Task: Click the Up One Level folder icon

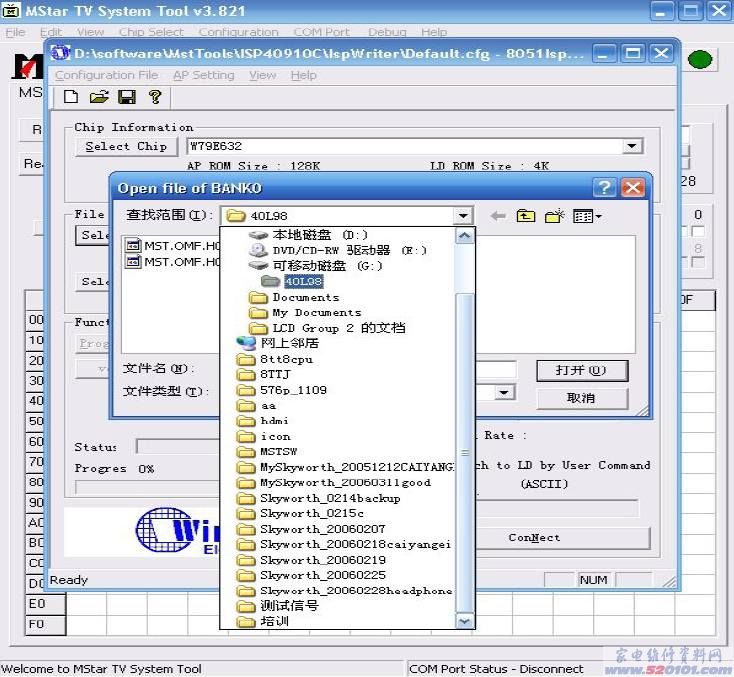Action: coord(526,216)
